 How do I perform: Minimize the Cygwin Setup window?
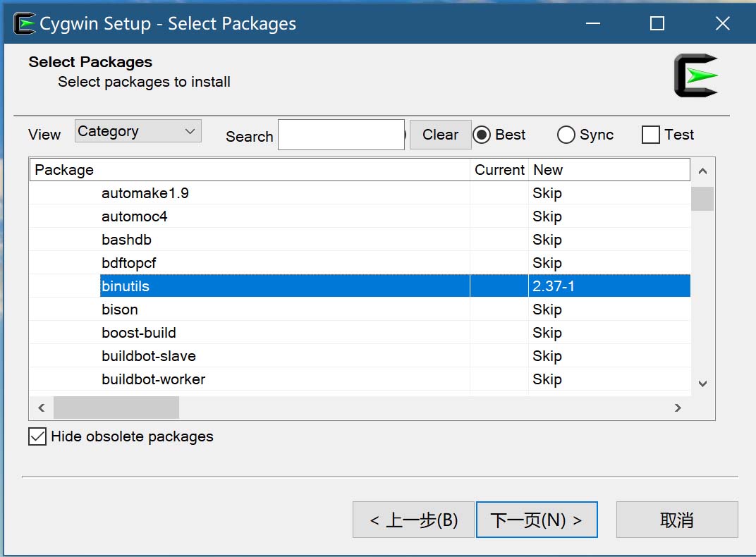point(592,23)
